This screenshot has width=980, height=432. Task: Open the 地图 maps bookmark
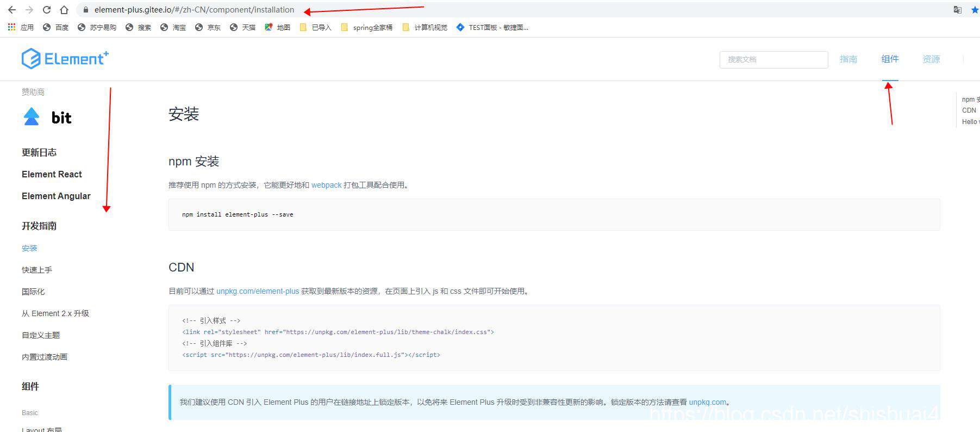tap(277, 27)
